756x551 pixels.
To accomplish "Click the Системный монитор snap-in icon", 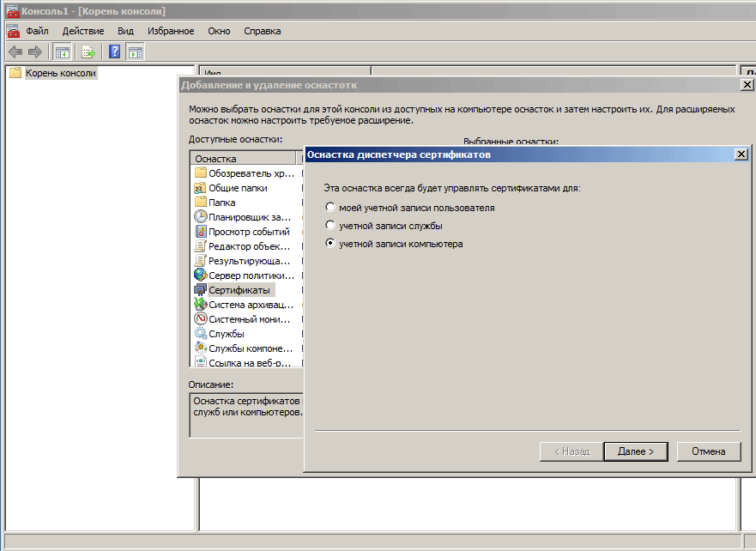I will pyautogui.click(x=200, y=319).
